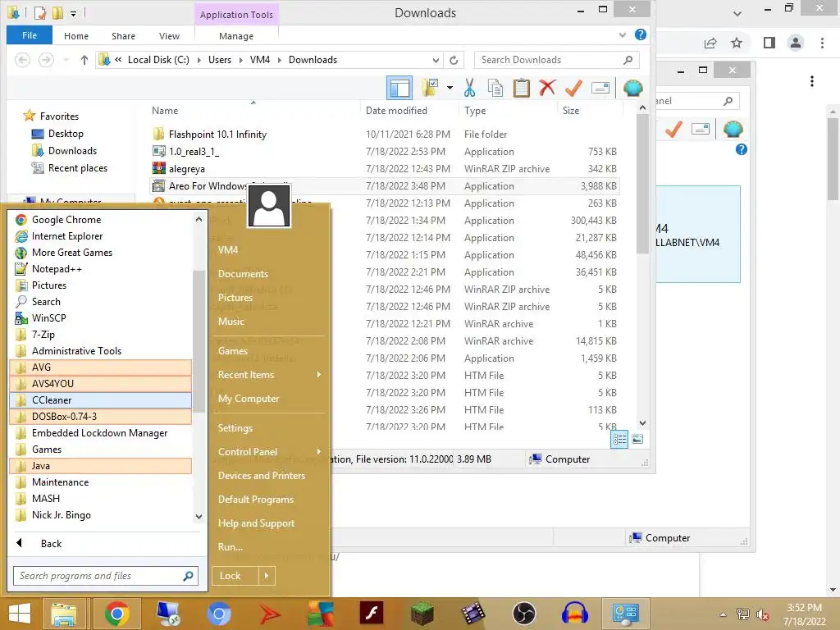Screen dimensions: 840x630
Task: Open the Share ribbon tab
Action: click(123, 36)
